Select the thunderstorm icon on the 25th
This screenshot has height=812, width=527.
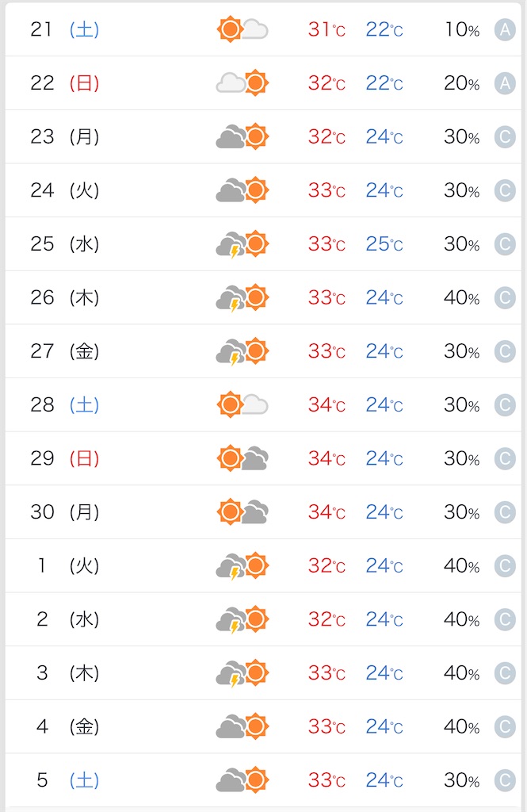(x=242, y=244)
